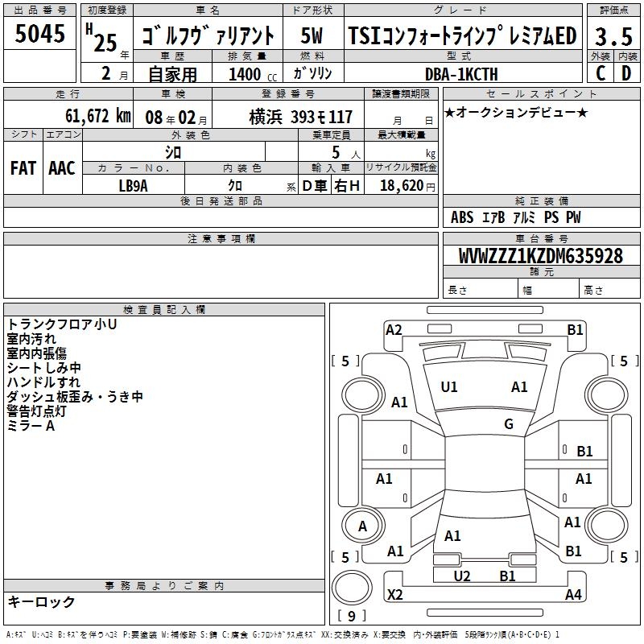This screenshot has height=644, width=644.
Task: Click the color number LB9A field
Action: 133,185
